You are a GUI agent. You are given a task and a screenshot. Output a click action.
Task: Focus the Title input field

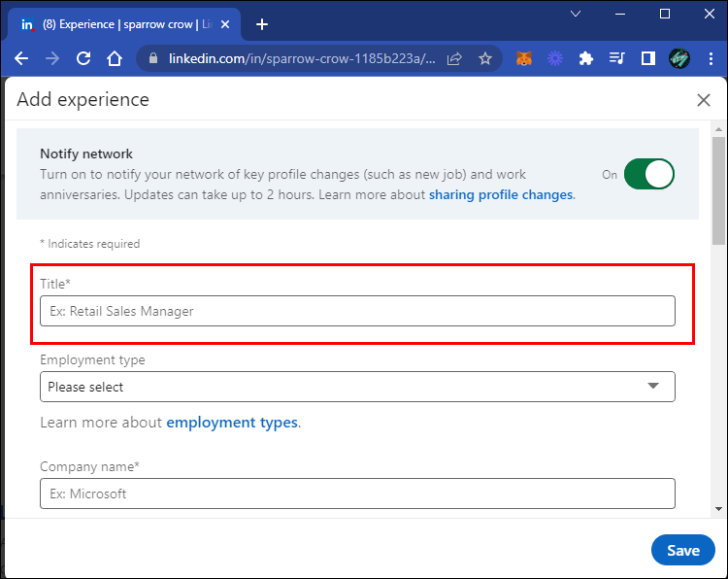pyautogui.click(x=357, y=311)
